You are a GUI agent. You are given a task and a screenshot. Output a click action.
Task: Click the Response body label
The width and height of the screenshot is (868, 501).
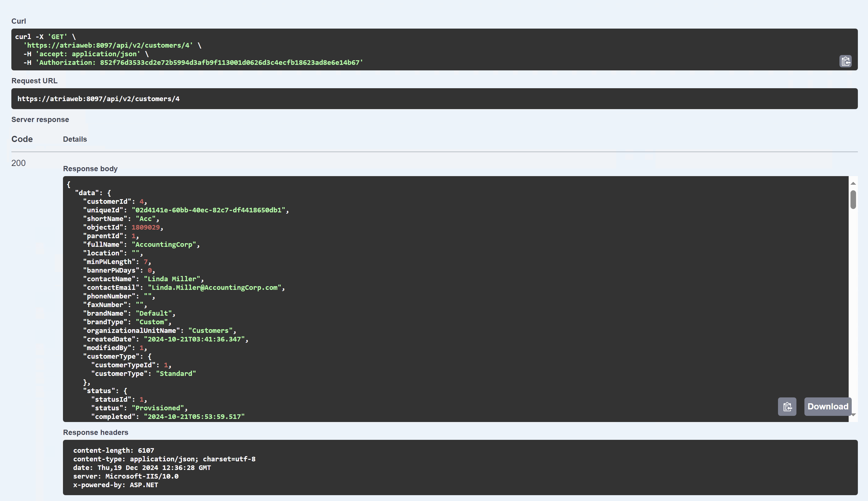[x=90, y=169]
